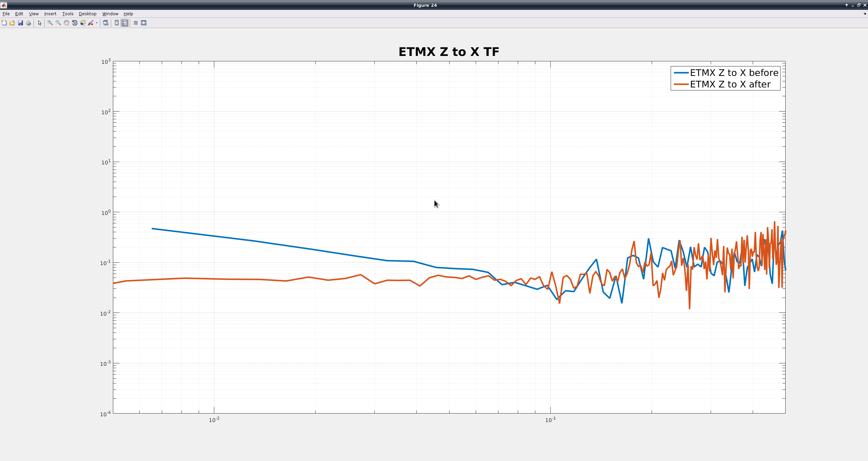Open the Edit menu
The width and height of the screenshot is (868, 461).
(x=19, y=14)
